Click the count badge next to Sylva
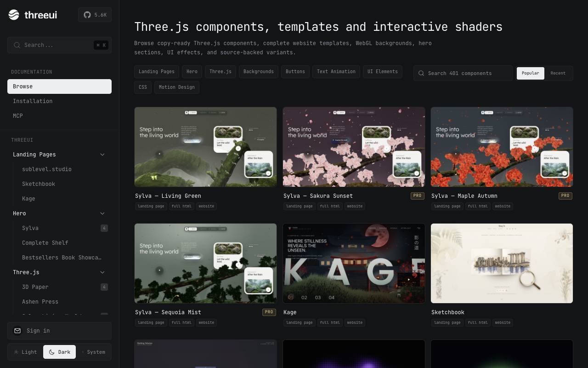588x368 pixels. (x=104, y=228)
